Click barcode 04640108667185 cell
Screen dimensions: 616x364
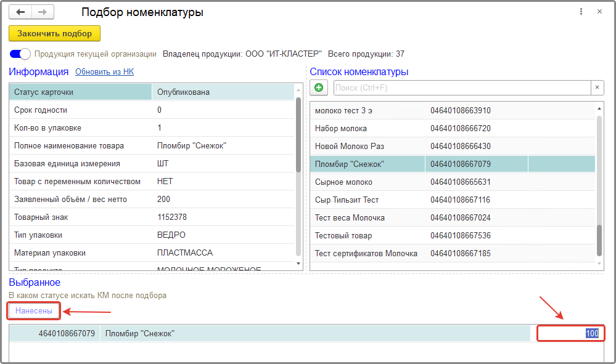click(x=461, y=253)
